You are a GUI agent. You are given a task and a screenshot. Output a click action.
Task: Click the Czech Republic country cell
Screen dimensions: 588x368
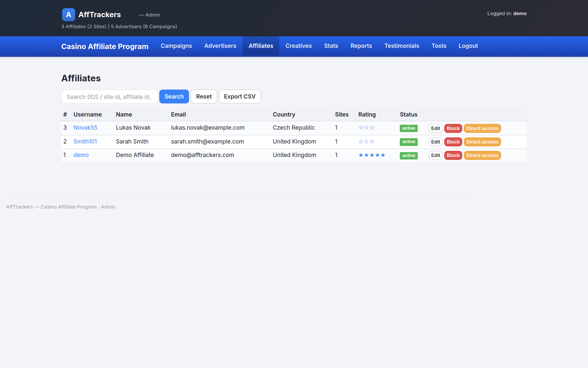tap(294, 128)
